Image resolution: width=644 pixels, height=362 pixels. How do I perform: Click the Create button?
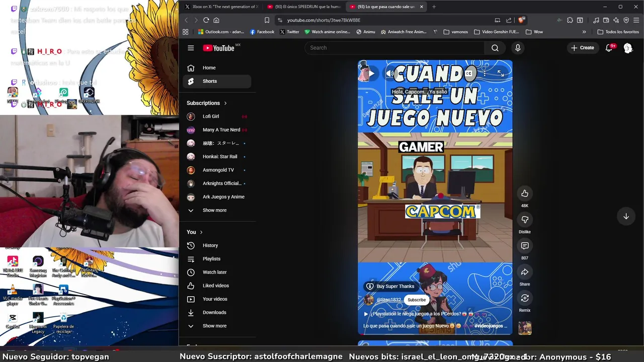pyautogui.click(x=582, y=48)
